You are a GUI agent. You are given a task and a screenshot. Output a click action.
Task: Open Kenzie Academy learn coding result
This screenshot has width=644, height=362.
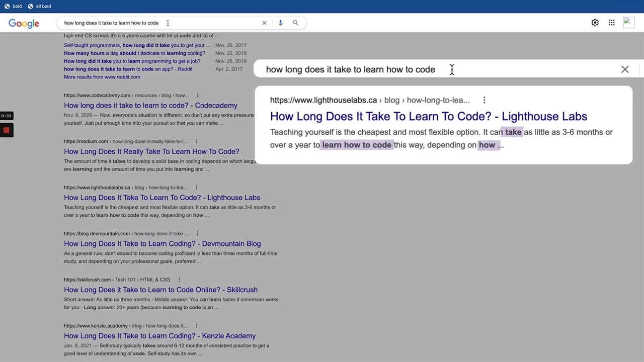[159, 336]
